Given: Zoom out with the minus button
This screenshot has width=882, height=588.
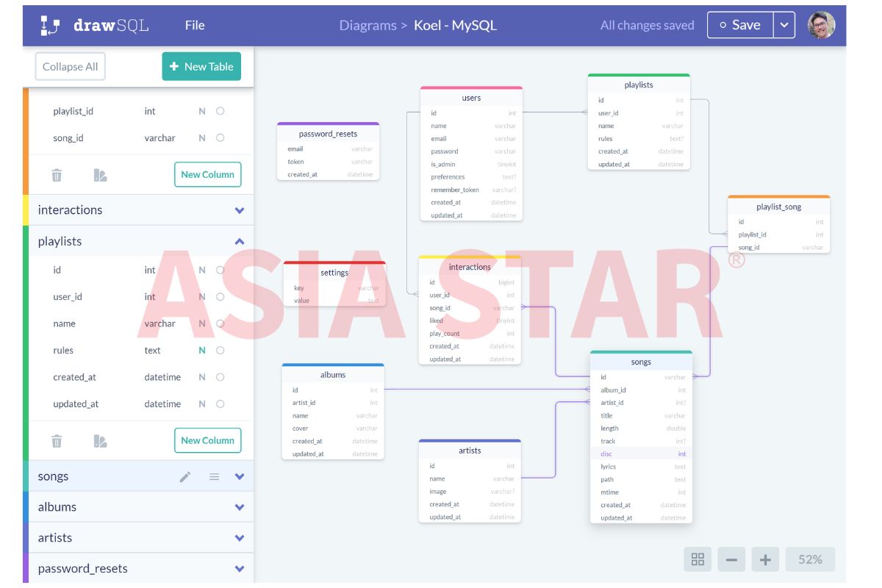Looking at the screenshot, I should [731, 559].
